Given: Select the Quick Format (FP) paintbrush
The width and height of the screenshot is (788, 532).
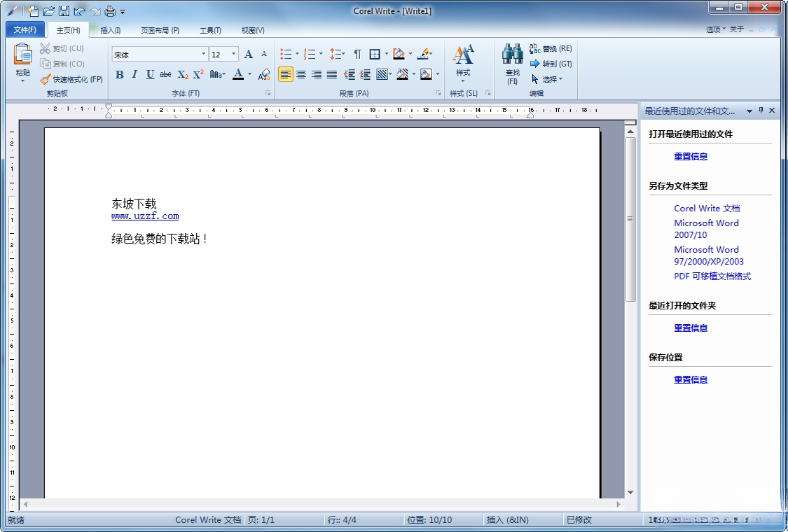Looking at the screenshot, I should click(71, 79).
